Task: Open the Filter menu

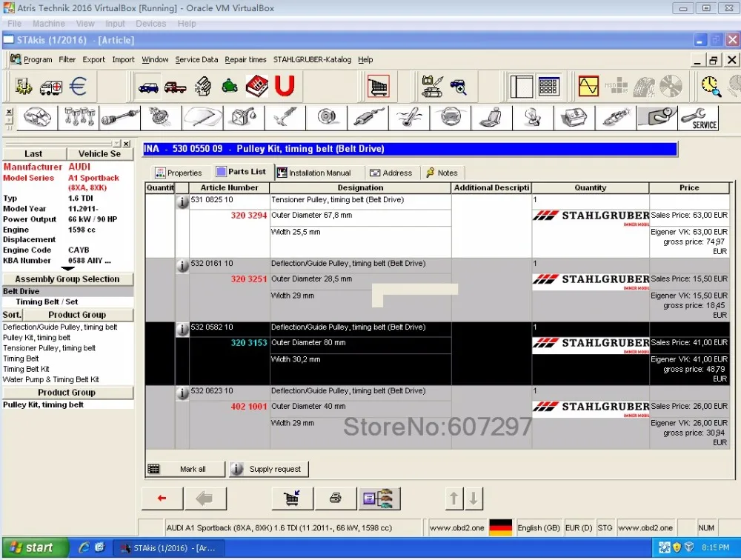Action: (x=67, y=59)
